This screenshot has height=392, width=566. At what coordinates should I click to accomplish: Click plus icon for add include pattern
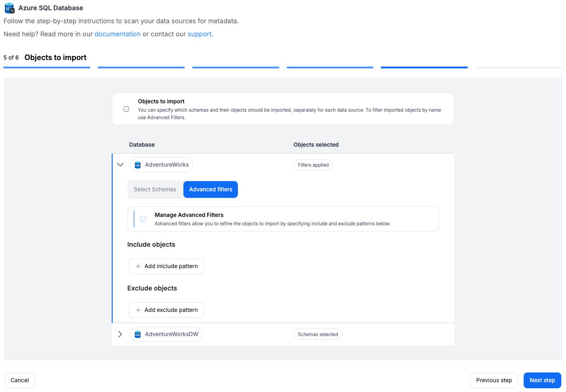pos(138,266)
